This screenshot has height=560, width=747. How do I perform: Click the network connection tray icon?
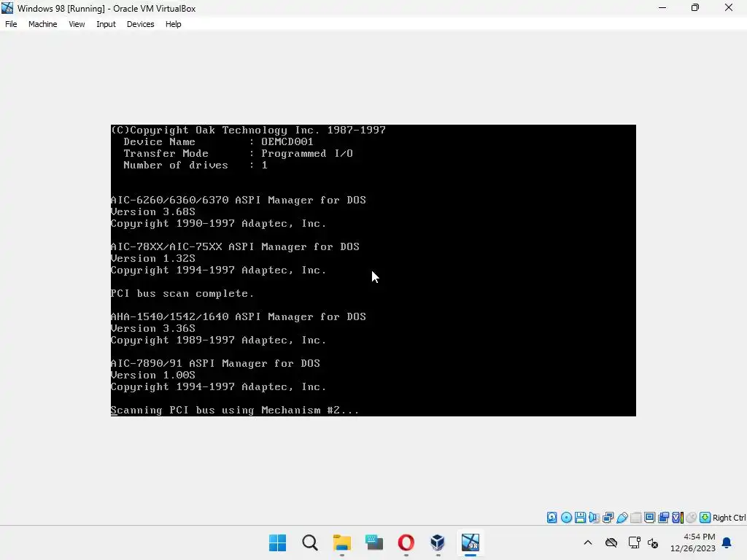point(634,542)
